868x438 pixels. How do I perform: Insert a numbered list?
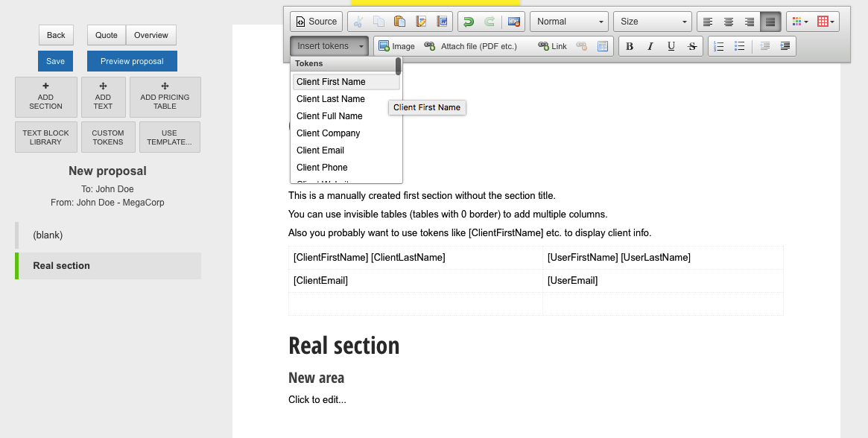click(x=719, y=46)
